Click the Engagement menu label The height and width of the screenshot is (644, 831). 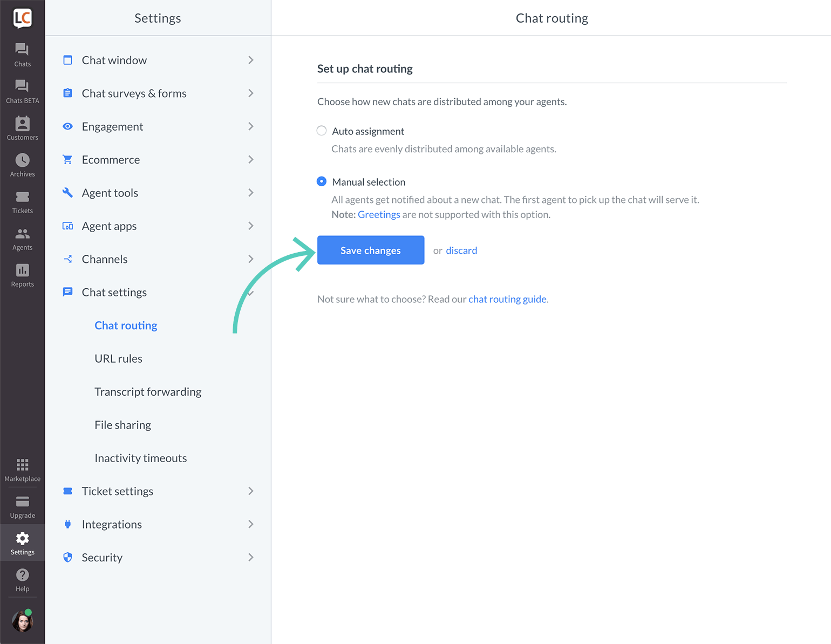[112, 126]
